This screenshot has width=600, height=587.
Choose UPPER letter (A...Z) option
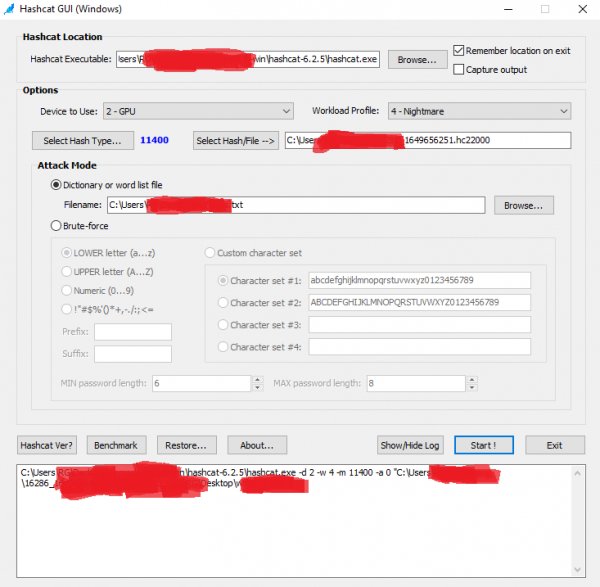pos(67,272)
